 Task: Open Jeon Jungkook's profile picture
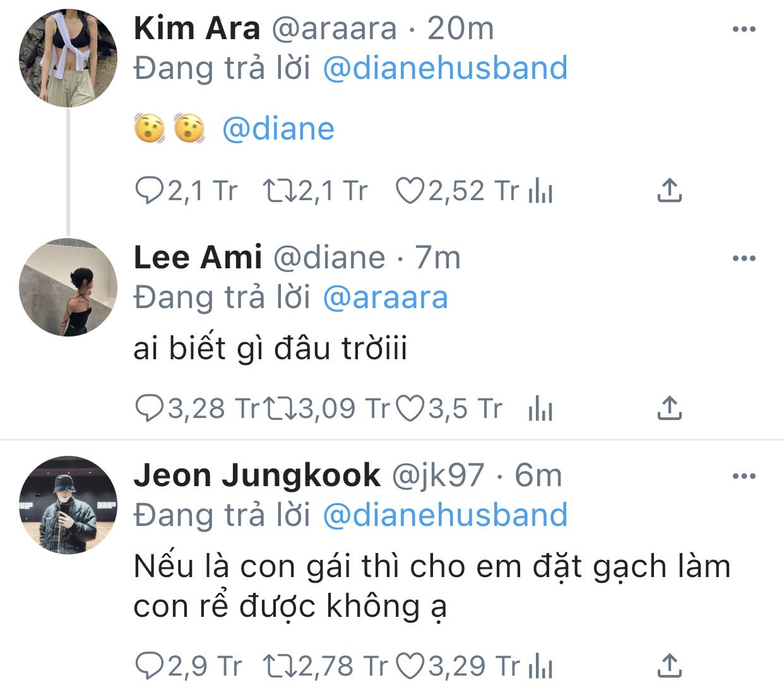pos(68,505)
